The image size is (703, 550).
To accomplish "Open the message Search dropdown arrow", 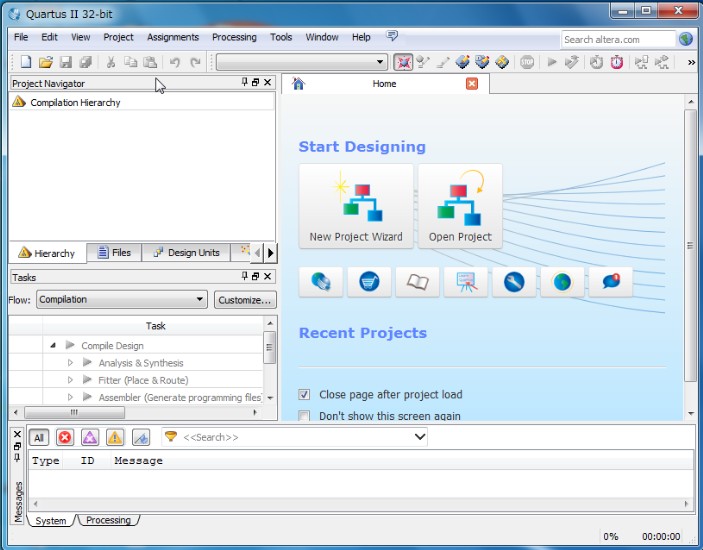I will point(420,437).
